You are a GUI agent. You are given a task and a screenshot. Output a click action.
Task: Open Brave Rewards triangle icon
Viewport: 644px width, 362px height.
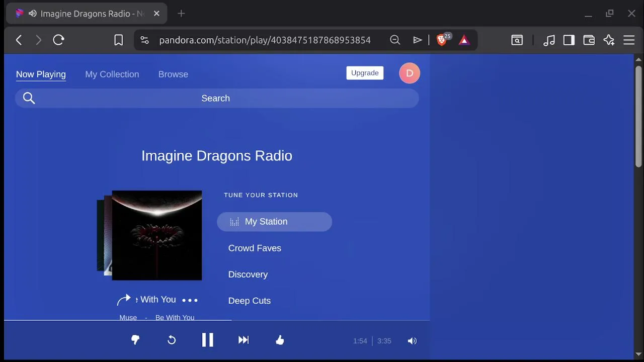click(x=464, y=40)
